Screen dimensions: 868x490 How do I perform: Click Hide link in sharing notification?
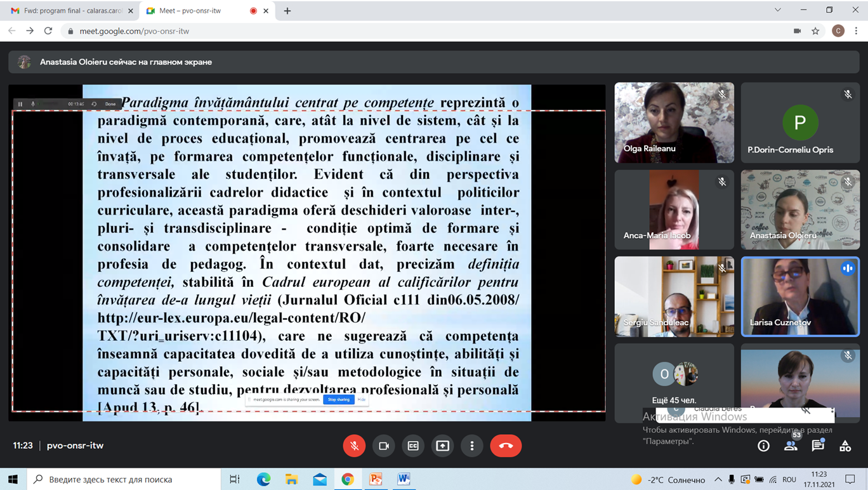[361, 399]
